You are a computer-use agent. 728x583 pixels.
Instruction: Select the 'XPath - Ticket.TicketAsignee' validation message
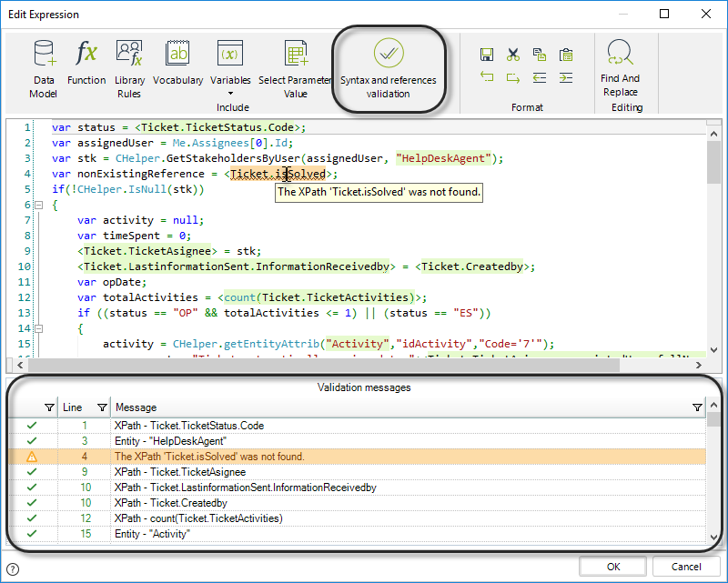(x=357, y=472)
